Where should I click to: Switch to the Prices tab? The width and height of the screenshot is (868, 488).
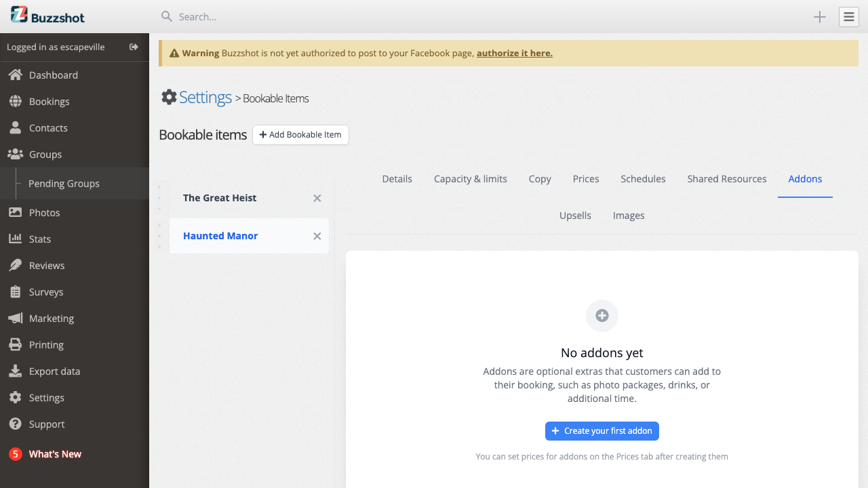point(586,179)
